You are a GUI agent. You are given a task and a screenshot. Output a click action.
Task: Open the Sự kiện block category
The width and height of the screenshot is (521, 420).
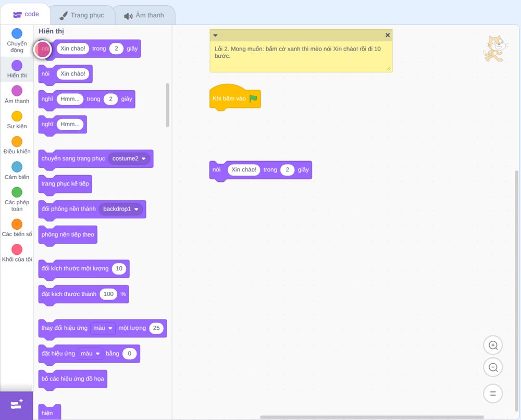pos(17,120)
